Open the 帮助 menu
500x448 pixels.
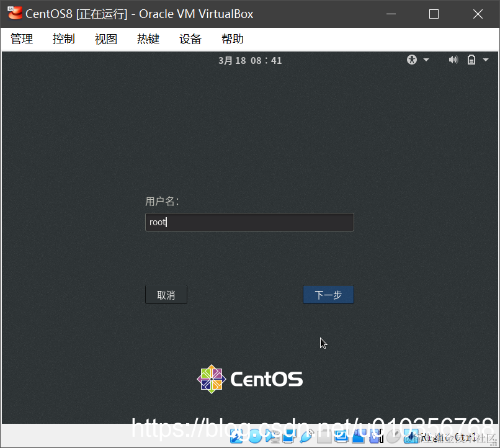click(233, 39)
